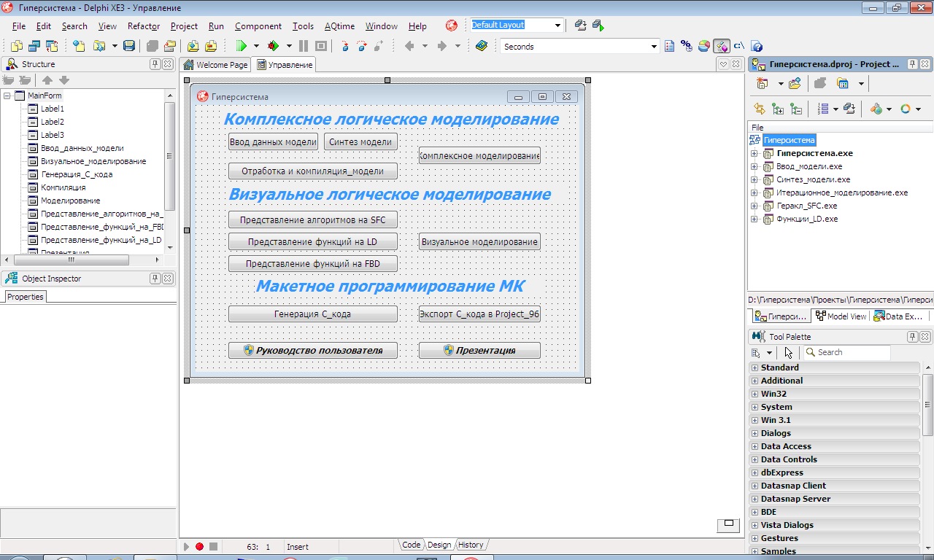Click the Ввод данных модели form button
Viewport: 934px width, 560px height.
click(x=274, y=142)
